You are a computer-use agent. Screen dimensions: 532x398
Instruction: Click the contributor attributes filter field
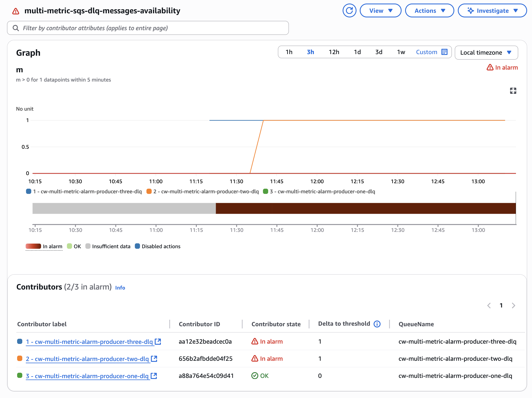[x=148, y=28]
